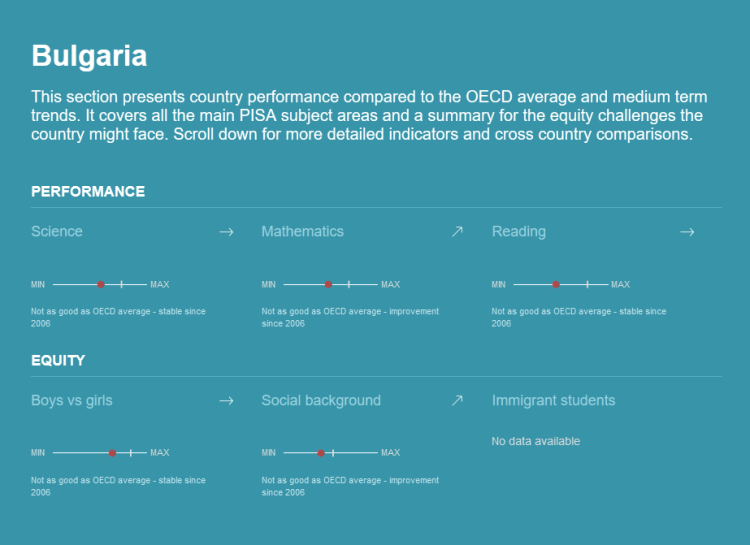Image resolution: width=750 pixels, height=545 pixels.
Task: Click the red dot on Science scale
Action: tap(101, 285)
